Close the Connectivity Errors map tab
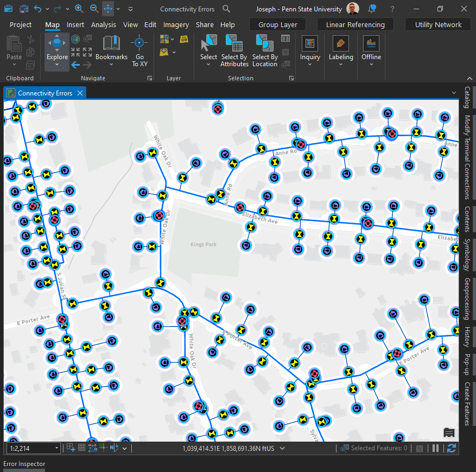The image size is (476, 472). click(80, 93)
